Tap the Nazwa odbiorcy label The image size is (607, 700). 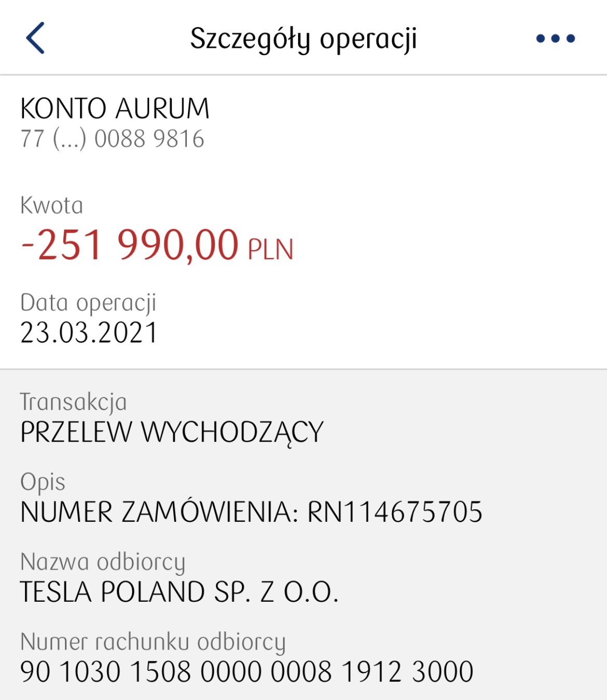tap(102, 562)
